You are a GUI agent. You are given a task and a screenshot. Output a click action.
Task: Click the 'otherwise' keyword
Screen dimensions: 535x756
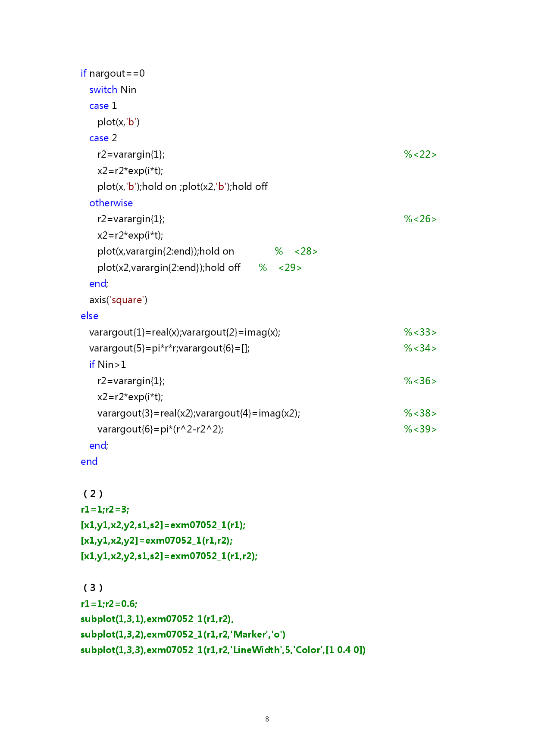(x=111, y=203)
